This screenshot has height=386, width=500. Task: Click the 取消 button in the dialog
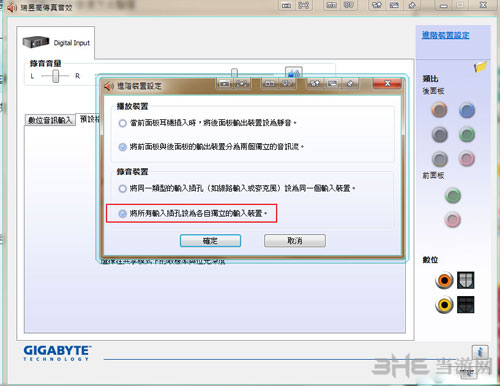(x=295, y=241)
